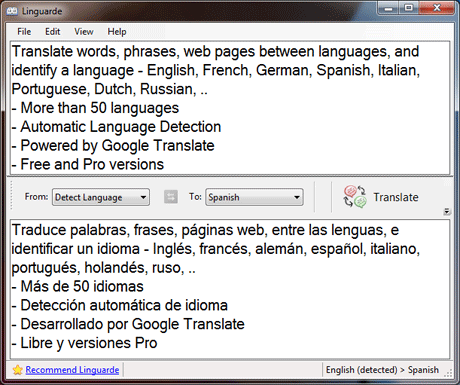Click the Translate button label
The width and height of the screenshot is (460, 385).
pyautogui.click(x=396, y=197)
